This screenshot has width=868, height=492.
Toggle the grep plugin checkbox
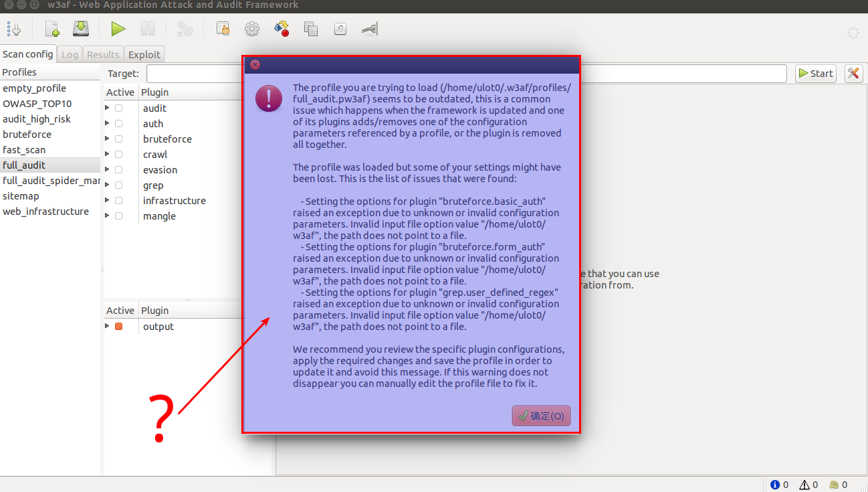[118, 185]
